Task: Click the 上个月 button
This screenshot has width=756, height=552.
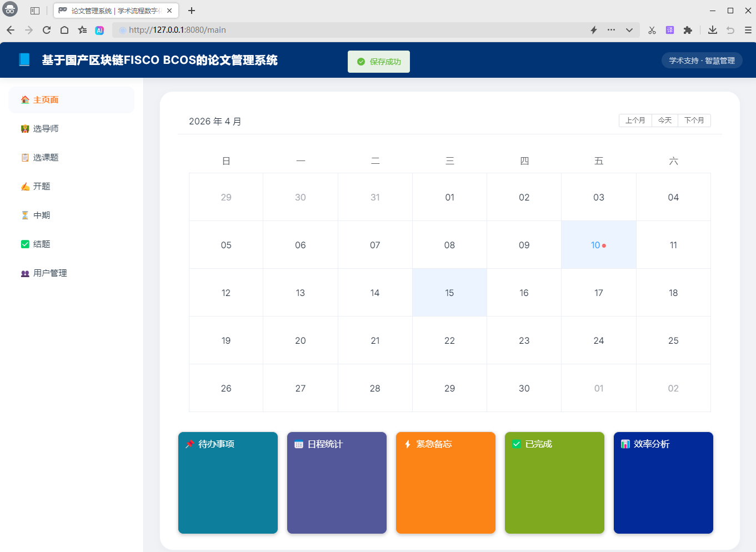Action: 635,121
